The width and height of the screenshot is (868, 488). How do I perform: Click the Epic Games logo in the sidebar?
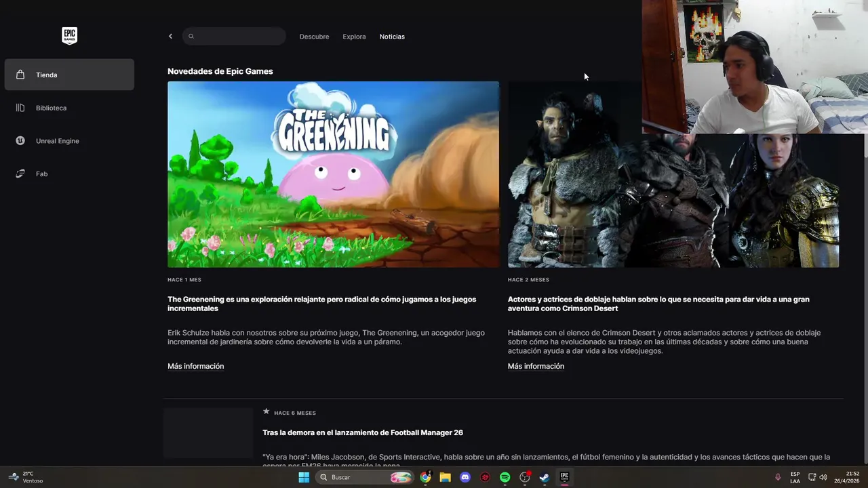(69, 36)
